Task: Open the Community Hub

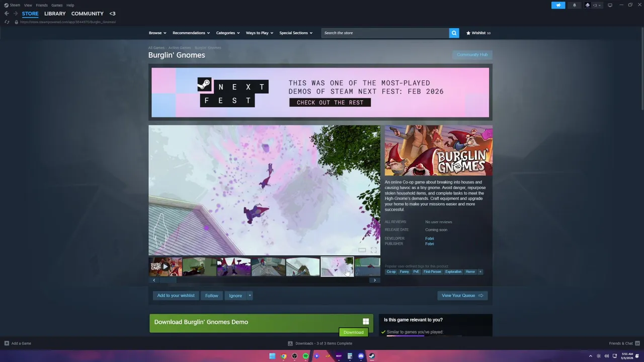Action: pyautogui.click(x=472, y=54)
